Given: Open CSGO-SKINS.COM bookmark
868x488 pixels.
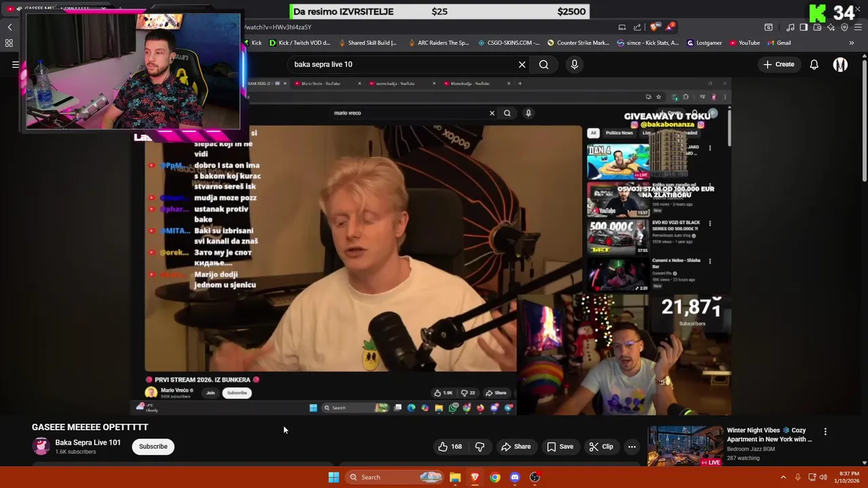Looking at the screenshot, I should pos(509,43).
